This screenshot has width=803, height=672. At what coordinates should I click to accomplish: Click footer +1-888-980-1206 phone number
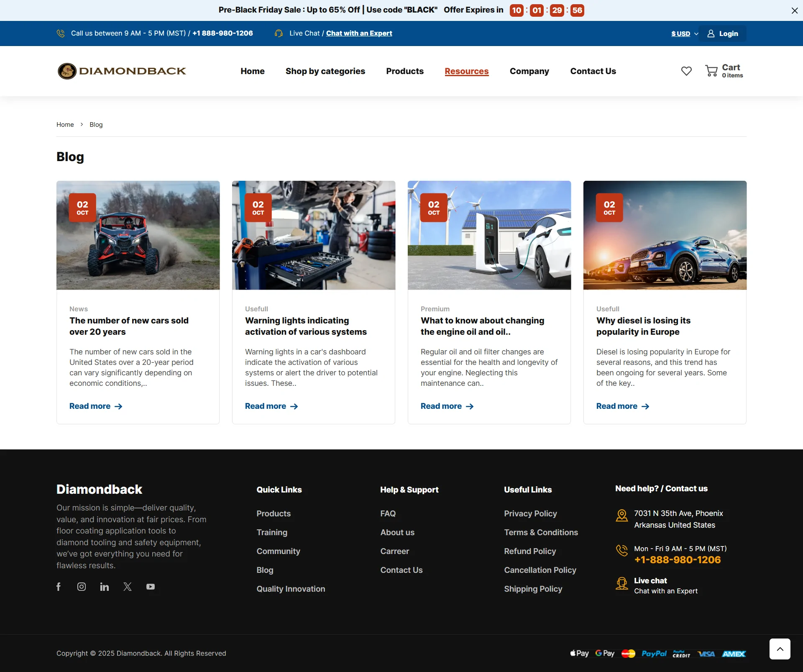[678, 560]
